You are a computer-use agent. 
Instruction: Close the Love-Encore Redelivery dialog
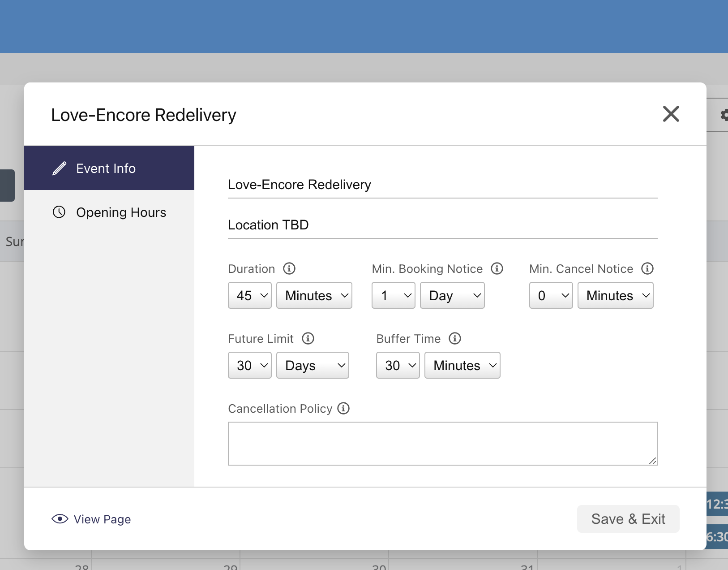671,114
